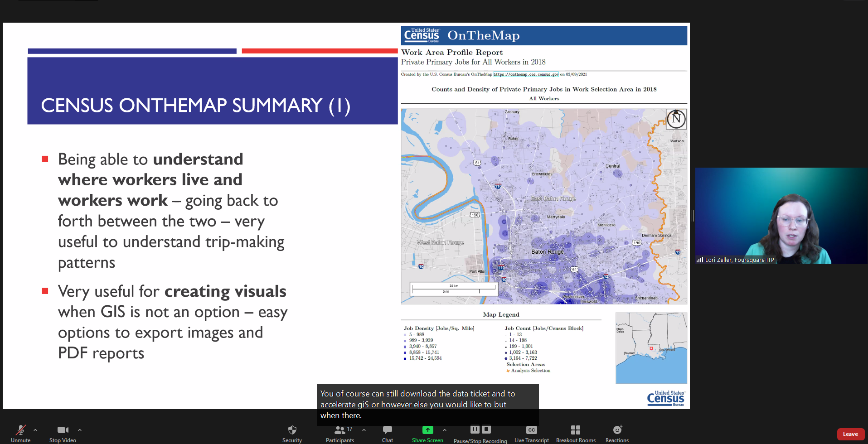The width and height of the screenshot is (868, 444).
Task: Click the signal strength icon by Lori Zeller
Action: click(700, 260)
